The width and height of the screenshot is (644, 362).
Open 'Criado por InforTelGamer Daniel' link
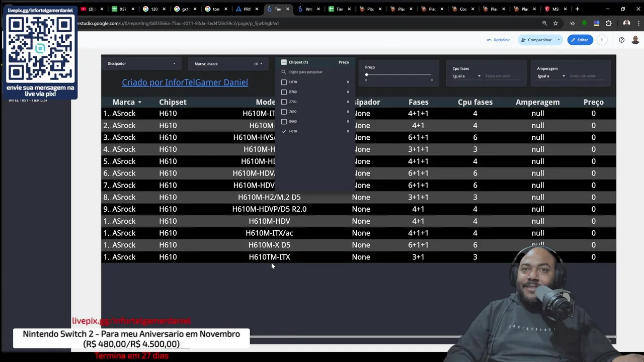pos(185,82)
